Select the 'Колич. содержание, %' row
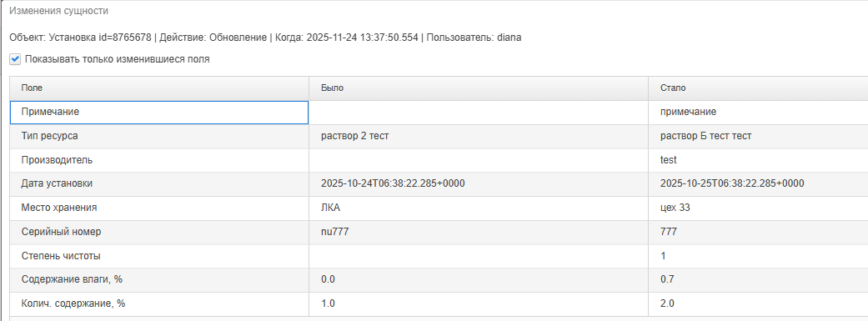The image size is (868, 321). 439,303
